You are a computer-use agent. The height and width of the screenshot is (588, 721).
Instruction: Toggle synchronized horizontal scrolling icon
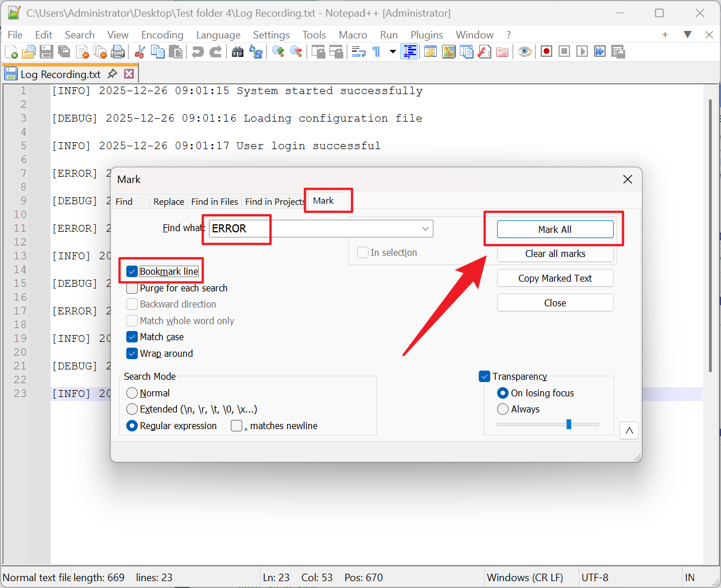pyautogui.click(x=336, y=52)
